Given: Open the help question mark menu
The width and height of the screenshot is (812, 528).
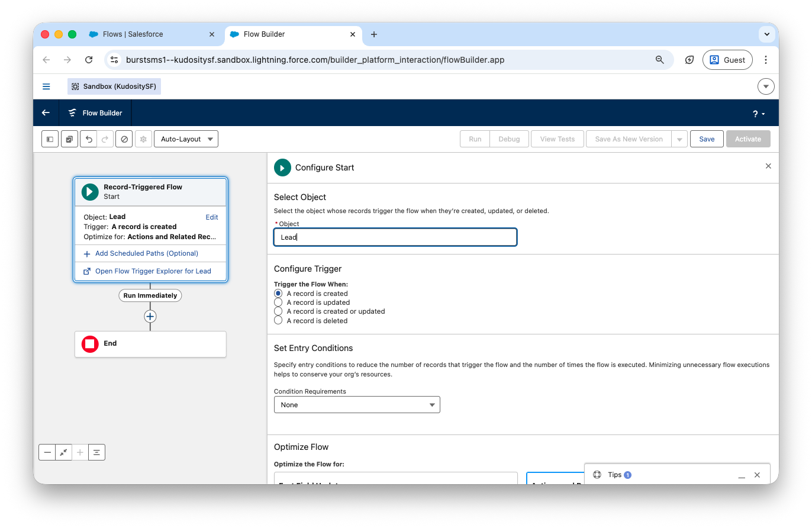Looking at the screenshot, I should (x=758, y=114).
